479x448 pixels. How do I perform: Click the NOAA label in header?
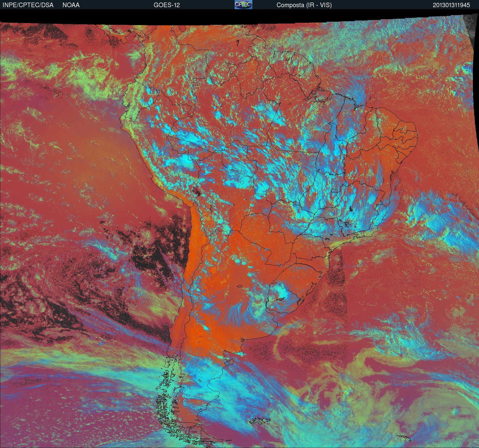pos(71,5)
